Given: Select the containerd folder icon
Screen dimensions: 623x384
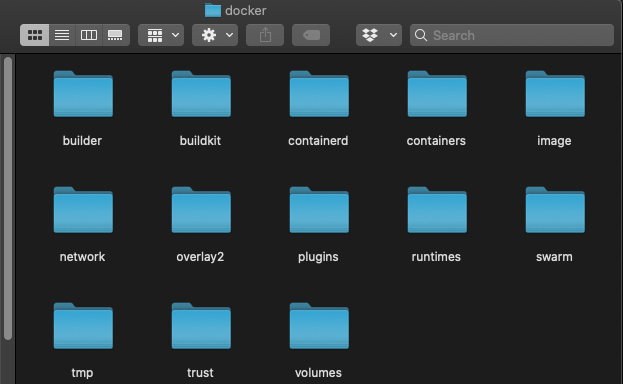Looking at the screenshot, I should [x=319, y=94].
